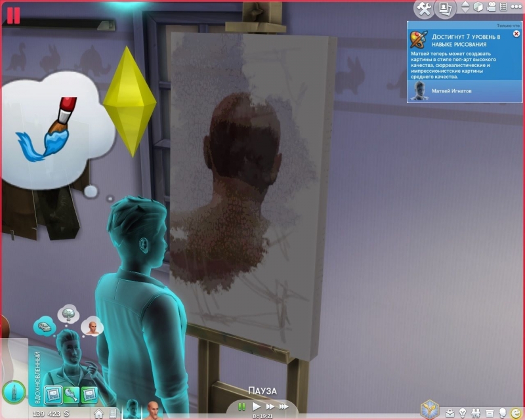525x420 pixels.
Task: Click the third painting moodlet icon
Action: tap(89, 394)
